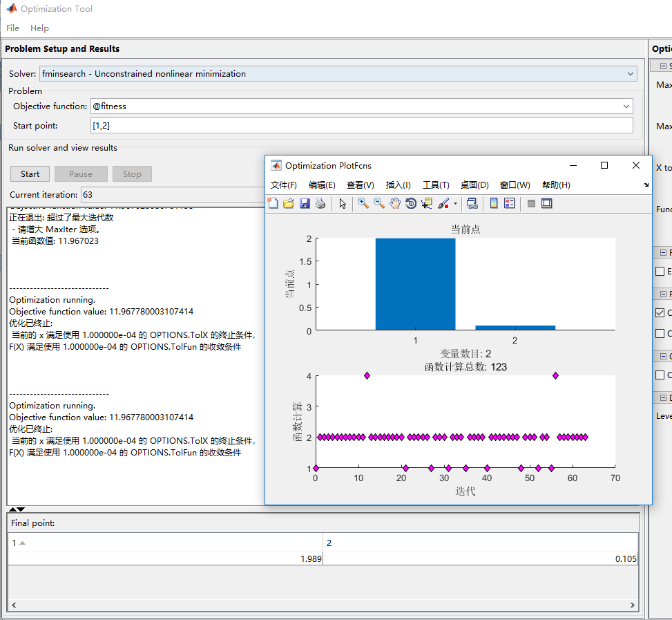Click the New Figure icon in PlotFcns toolbar

pos(273,203)
